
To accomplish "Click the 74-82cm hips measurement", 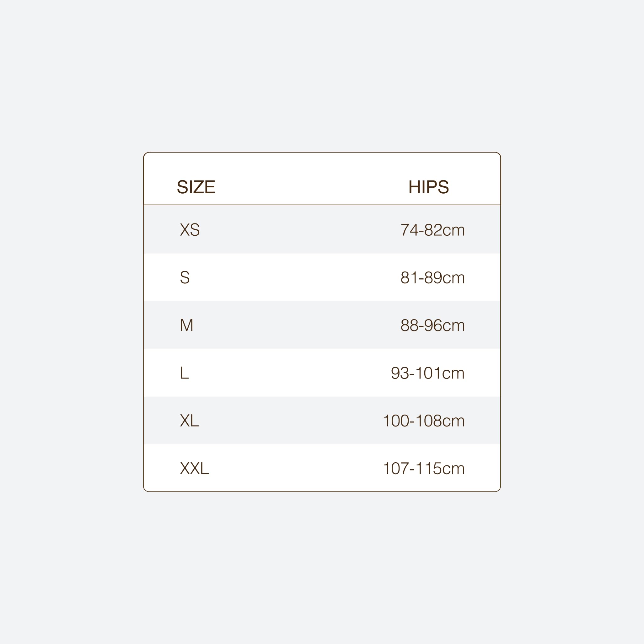I will [x=433, y=230].
